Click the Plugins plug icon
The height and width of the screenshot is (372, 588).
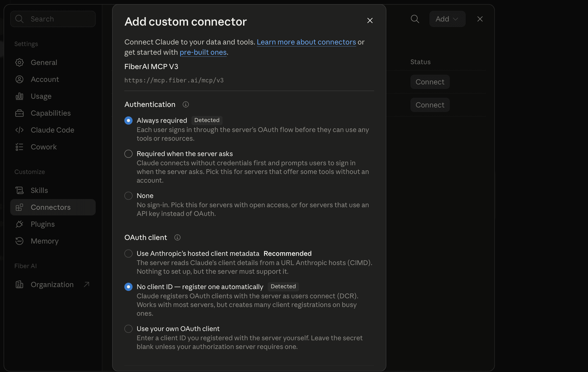coord(19,224)
